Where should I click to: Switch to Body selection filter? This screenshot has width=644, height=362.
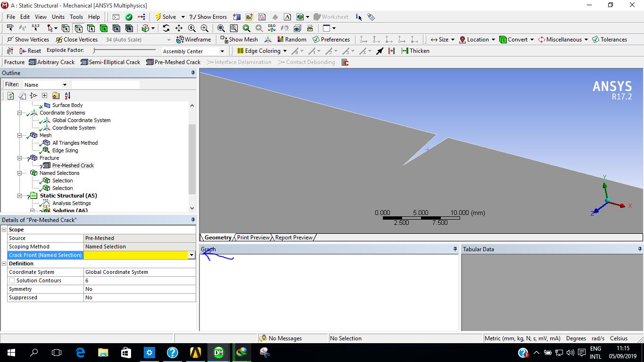coord(104,28)
